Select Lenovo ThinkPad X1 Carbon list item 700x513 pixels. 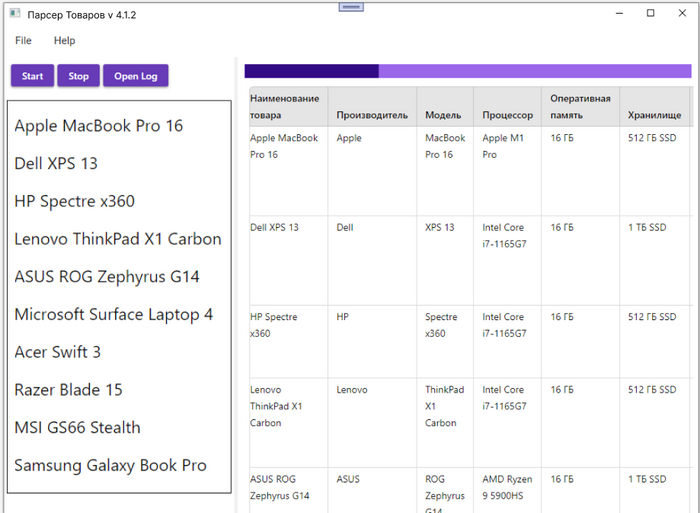click(117, 239)
